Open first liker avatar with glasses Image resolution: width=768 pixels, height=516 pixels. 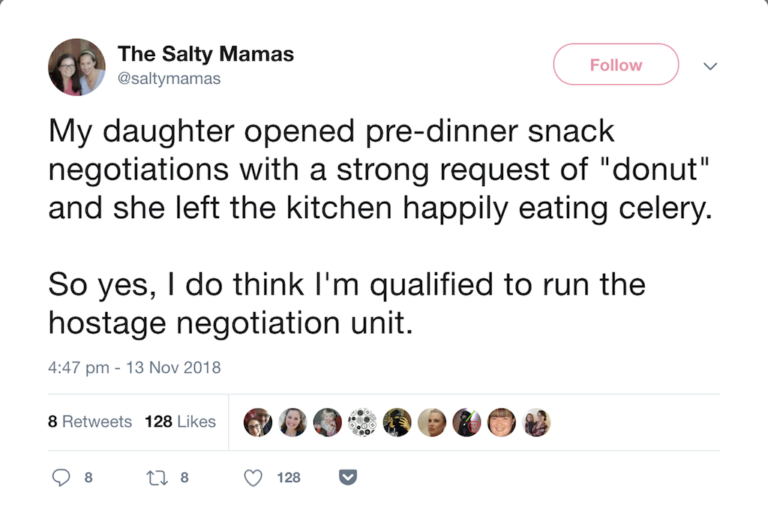[258, 422]
